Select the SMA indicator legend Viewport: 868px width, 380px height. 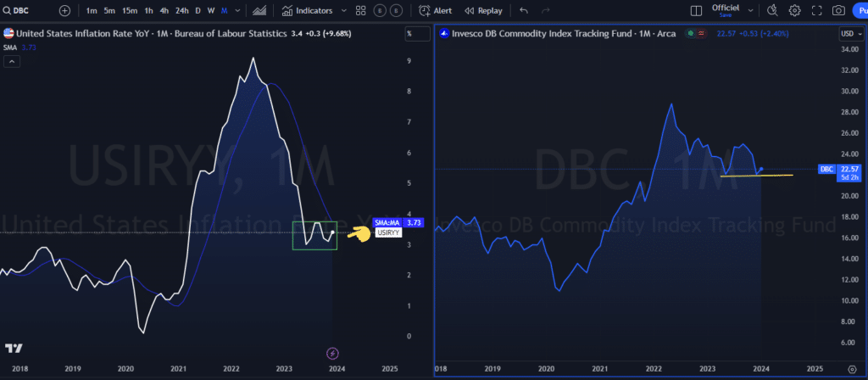click(x=12, y=48)
